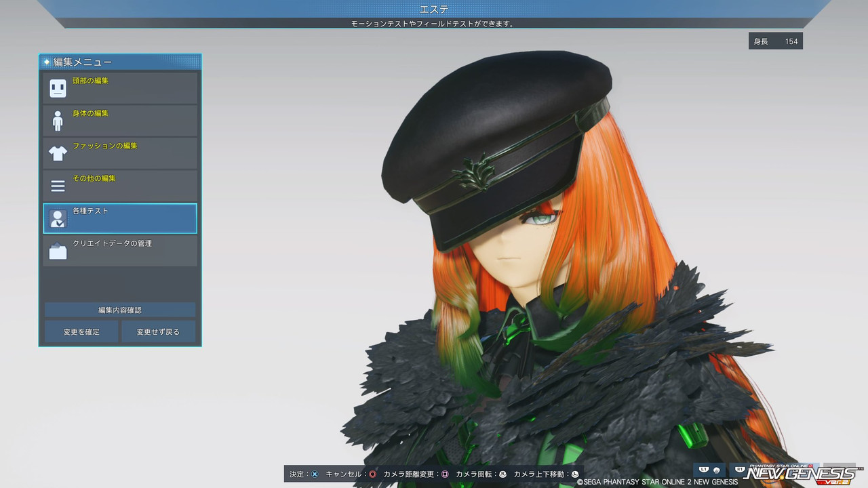Click the 編集メニュー panel header
Screen dimensions: 868x488
tap(120, 62)
